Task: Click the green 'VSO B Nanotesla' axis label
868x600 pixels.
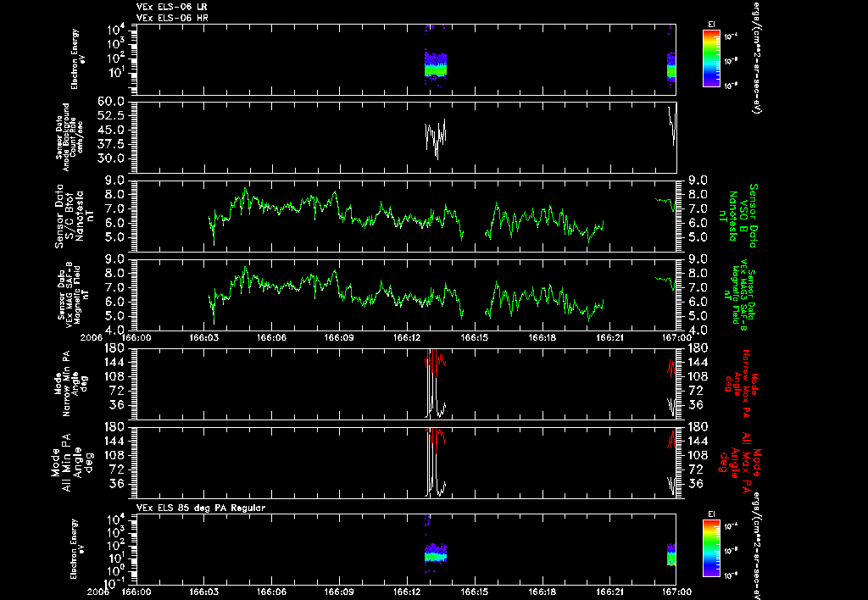Action: [738, 216]
